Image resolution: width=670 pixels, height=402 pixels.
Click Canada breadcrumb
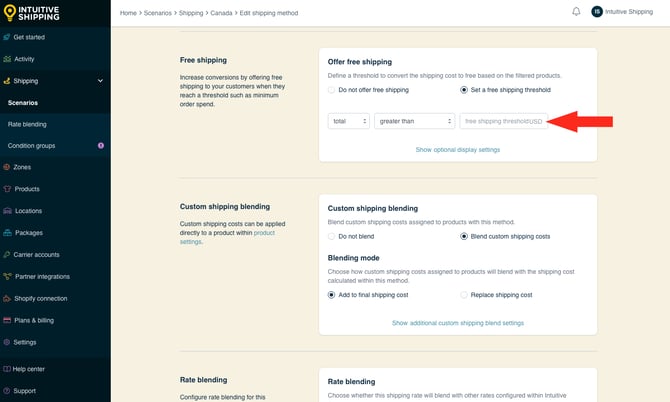coord(221,13)
